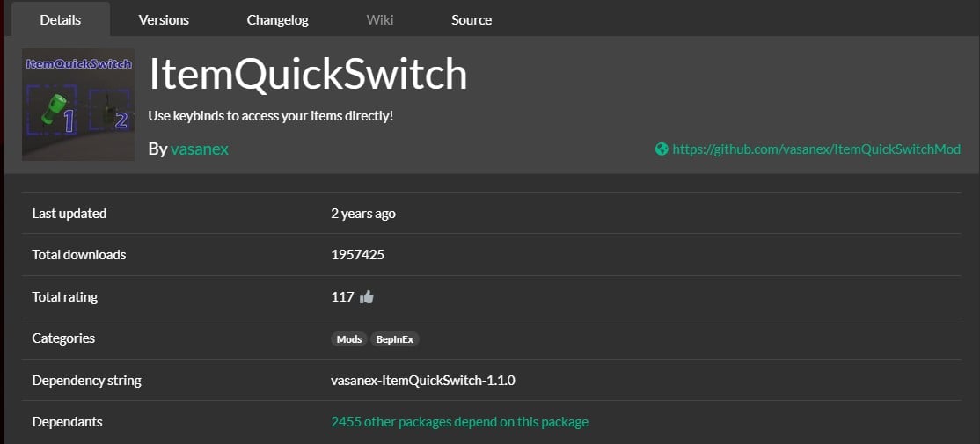The width and height of the screenshot is (980, 444).
Task: Select the Mods category tag
Action: (x=349, y=339)
